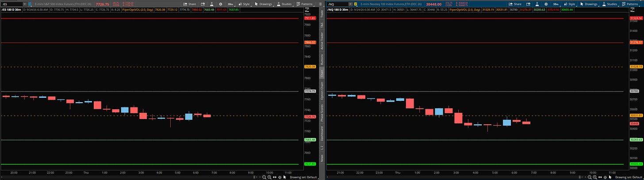The height and width of the screenshot is (180, 644).
Task: Open the Option Chain side tab
Action: pos(322,90)
